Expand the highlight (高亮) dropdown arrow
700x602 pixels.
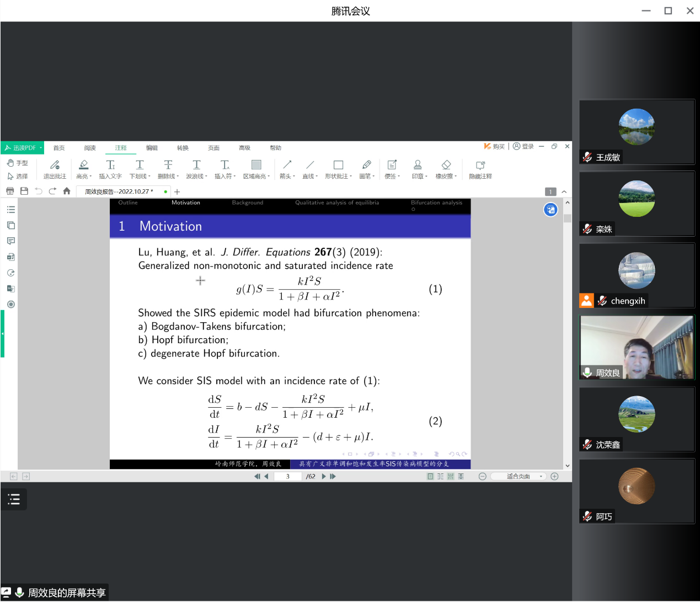tap(90, 177)
